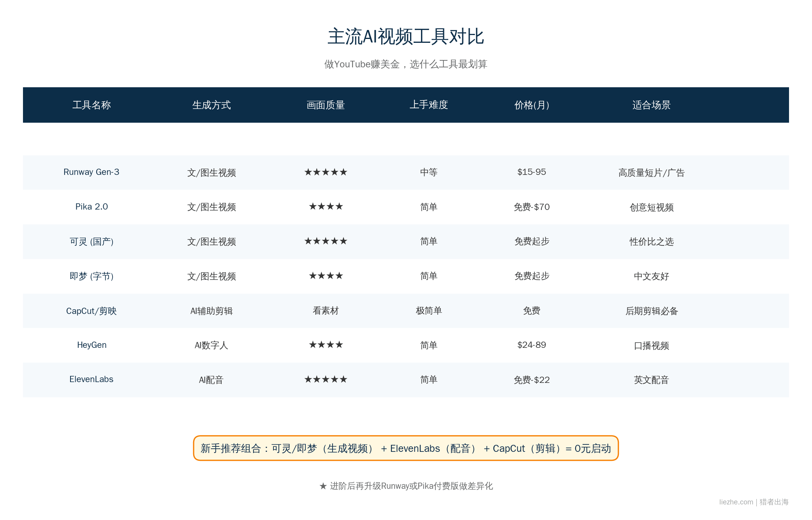Click 文/图生视频 in 可灵 row
The height and width of the screenshot is (520, 812).
[211, 241]
